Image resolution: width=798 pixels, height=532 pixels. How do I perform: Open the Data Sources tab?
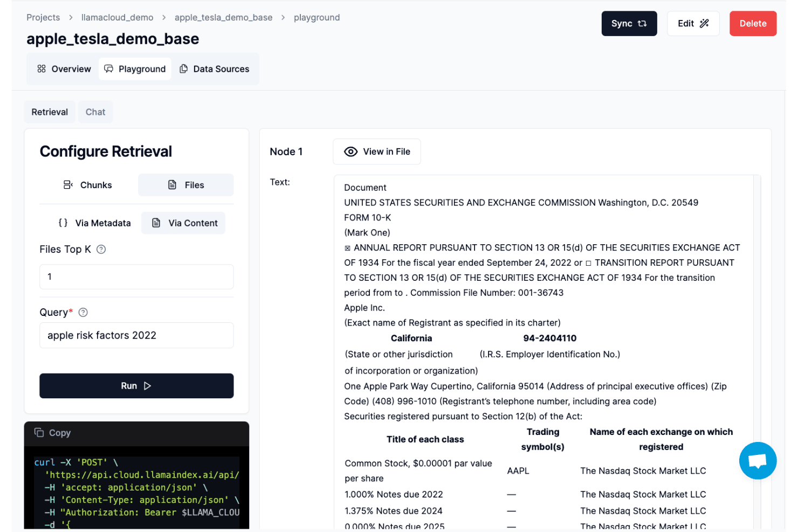point(215,69)
